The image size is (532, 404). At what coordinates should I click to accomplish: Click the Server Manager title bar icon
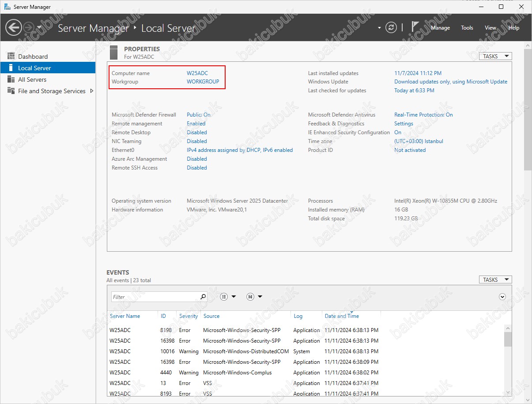[x=8, y=7]
